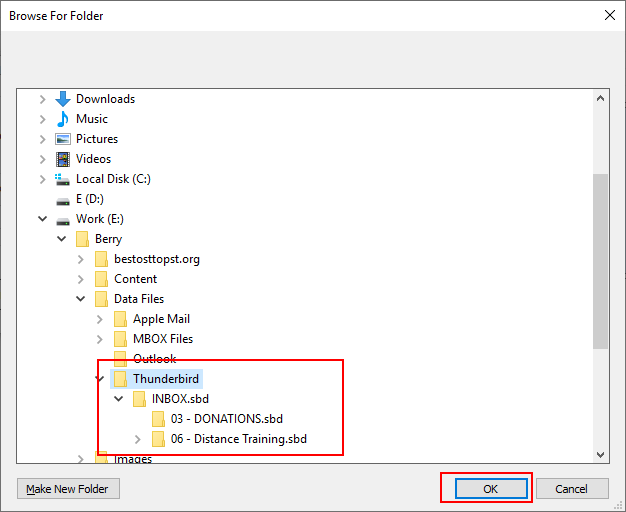Select the 06 - Distance Training.sbd label
626x512 pixels.
click(x=239, y=439)
